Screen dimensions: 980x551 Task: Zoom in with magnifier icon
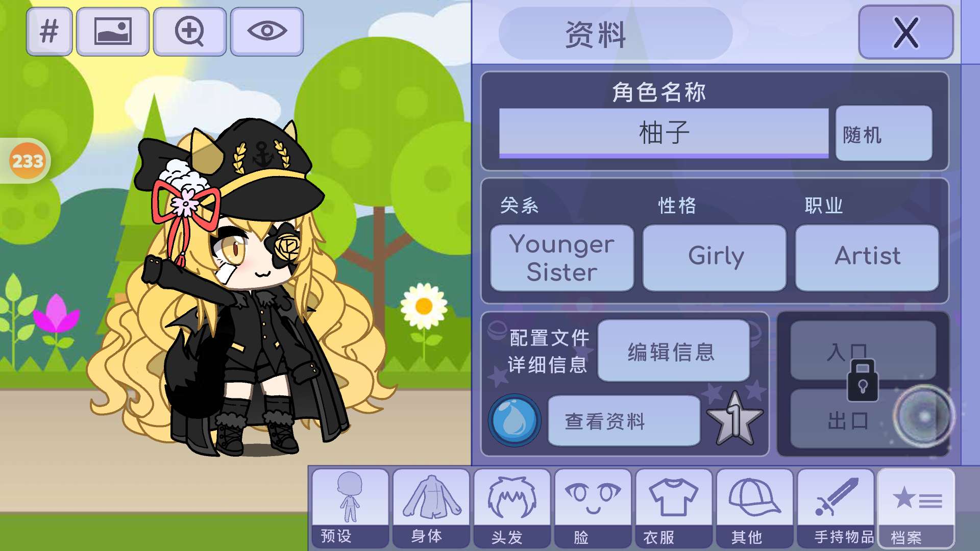(x=190, y=32)
